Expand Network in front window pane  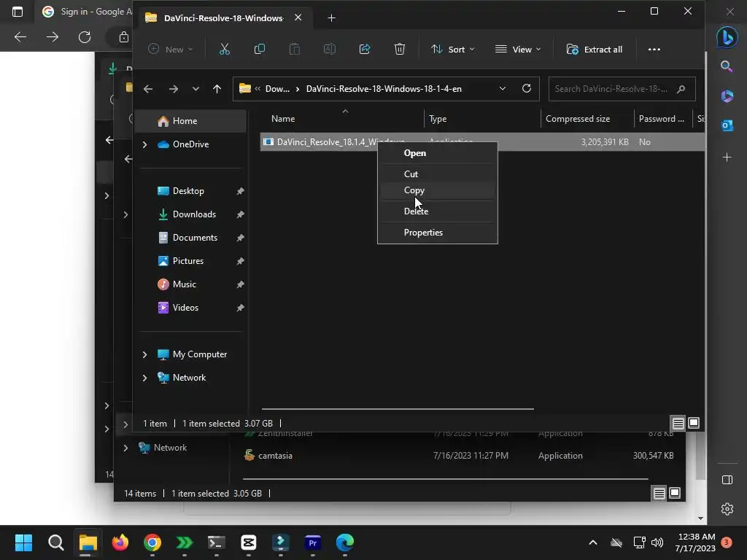tap(145, 378)
